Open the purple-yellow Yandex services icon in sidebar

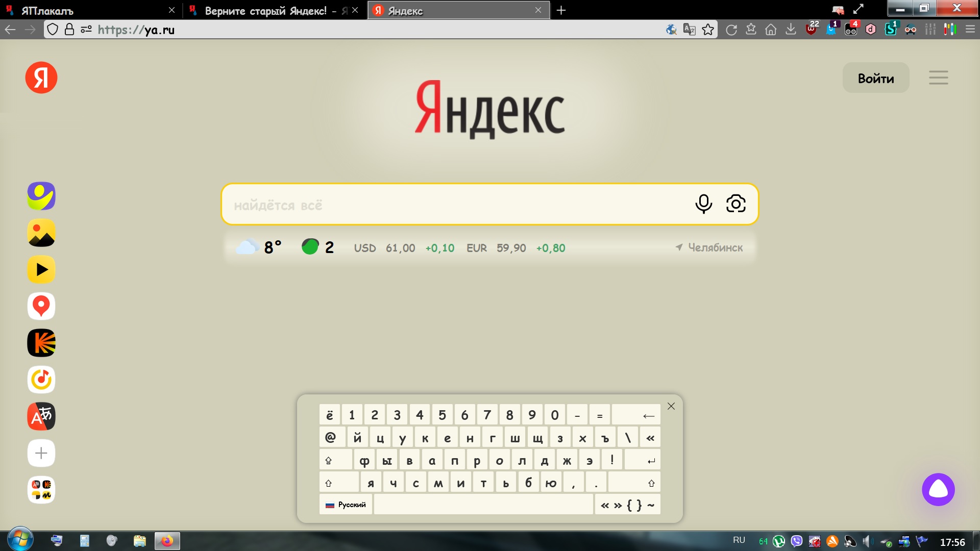[41, 196]
